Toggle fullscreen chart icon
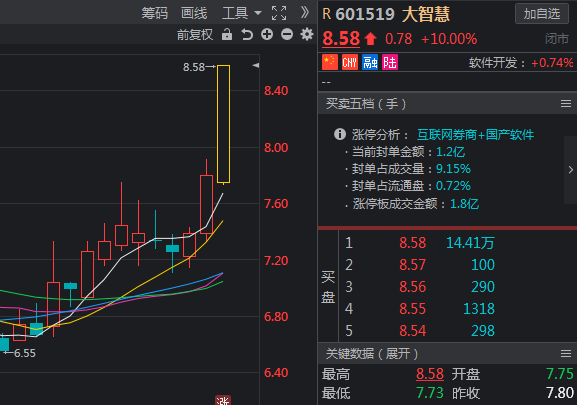 click(x=279, y=13)
